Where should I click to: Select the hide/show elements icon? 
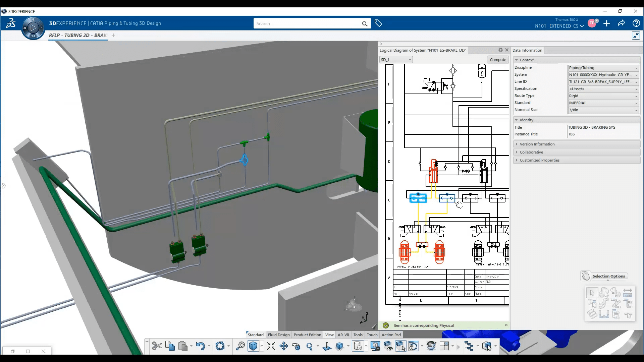(x=388, y=346)
